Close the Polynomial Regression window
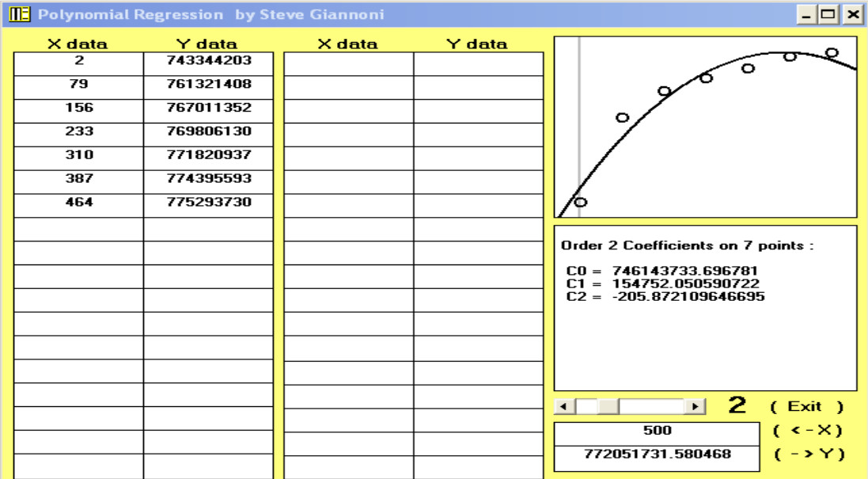Viewport: 868px width, 479px height. (852, 14)
